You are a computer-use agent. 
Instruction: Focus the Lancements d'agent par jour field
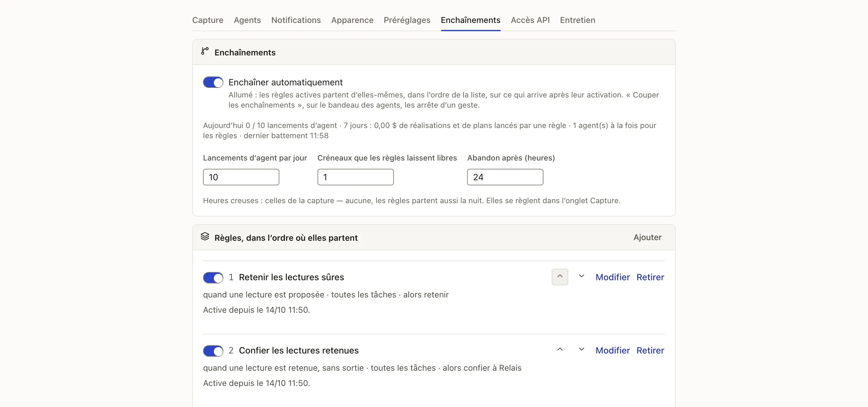tap(241, 177)
